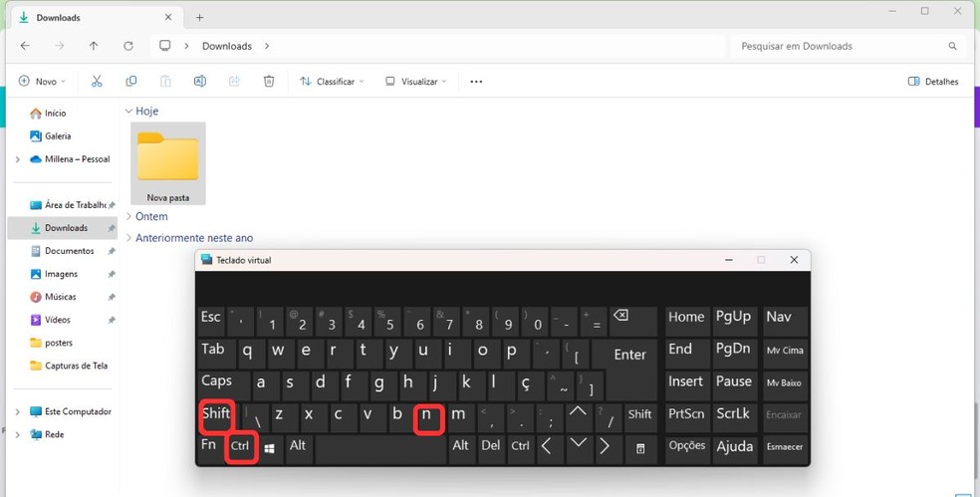Click Opções key on virtual keyboard
The width and height of the screenshot is (980, 497).
point(687,449)
